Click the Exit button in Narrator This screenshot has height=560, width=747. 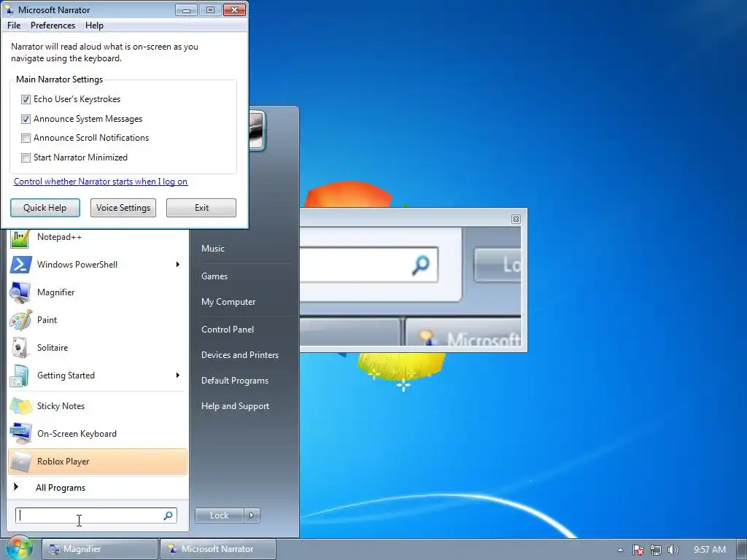(201, 208)
